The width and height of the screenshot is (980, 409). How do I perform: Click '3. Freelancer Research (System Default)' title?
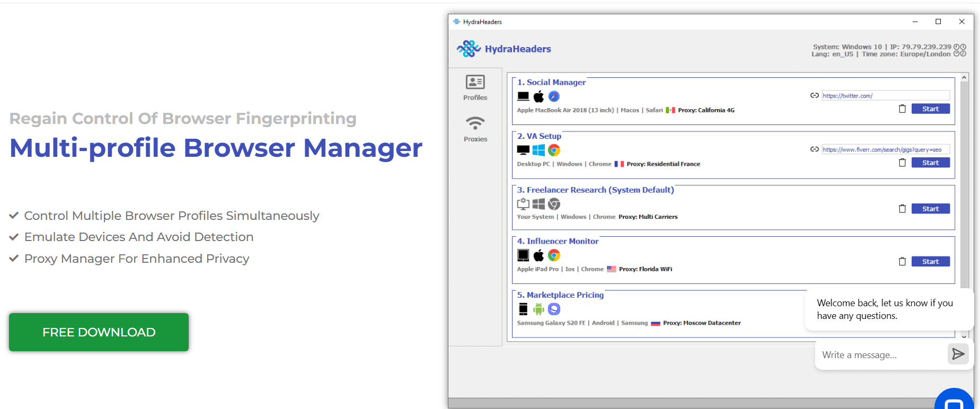coord(595,190)
